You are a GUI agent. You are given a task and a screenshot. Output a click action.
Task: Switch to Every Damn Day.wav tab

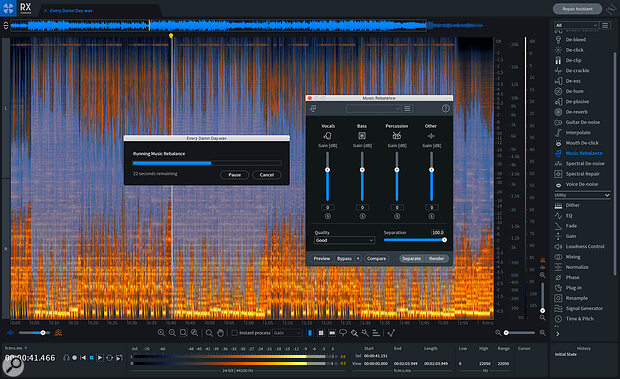pos(71,11)
